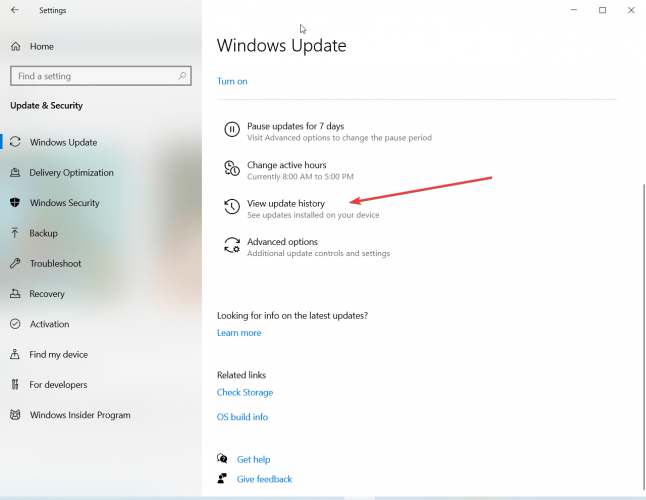Click the Turn on link
Viewport: 646px width, 500px height.
click(x=232, y=81)
